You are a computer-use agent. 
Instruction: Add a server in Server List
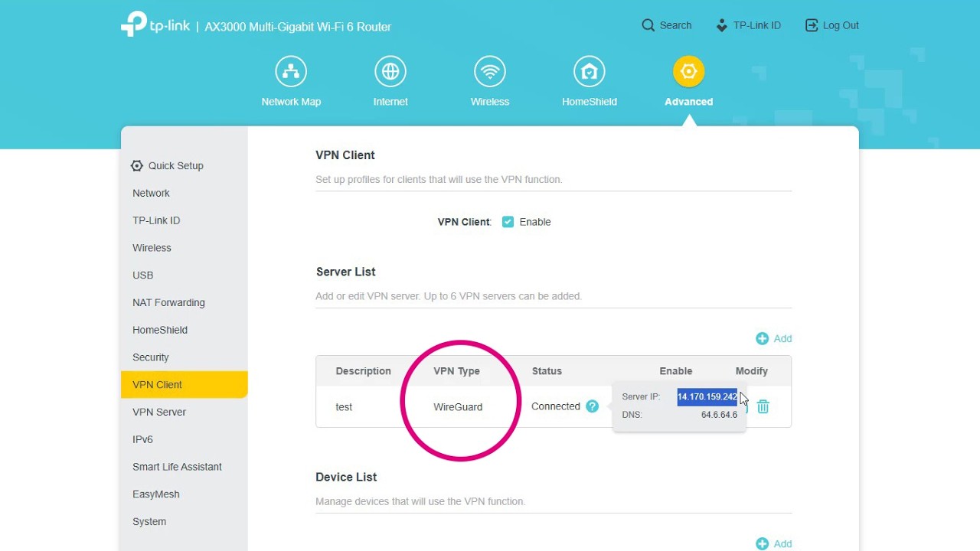coord(774,339)
